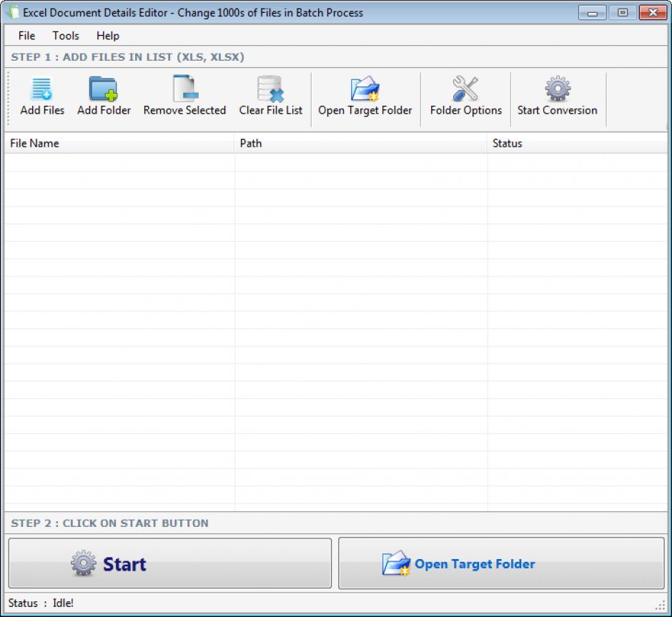672x617 pixels.
Task: Open the Help menu
Action: [x=108, y=36]
